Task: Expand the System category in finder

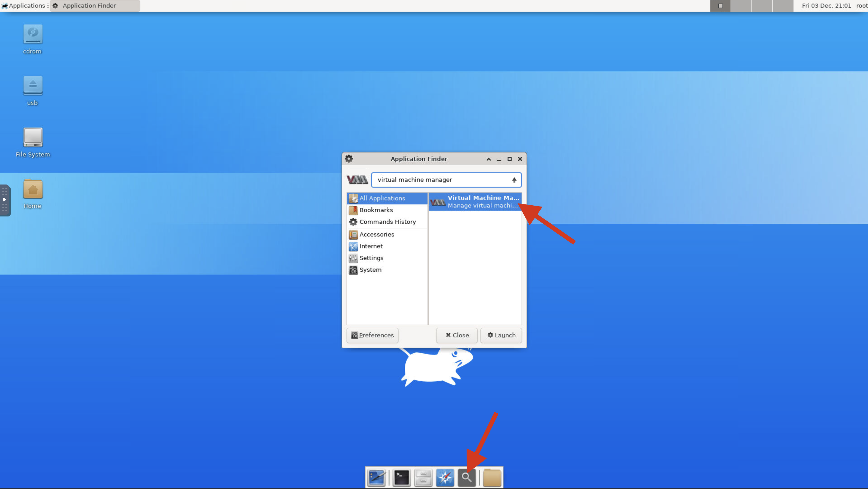Action: click(x=370, y=270)
